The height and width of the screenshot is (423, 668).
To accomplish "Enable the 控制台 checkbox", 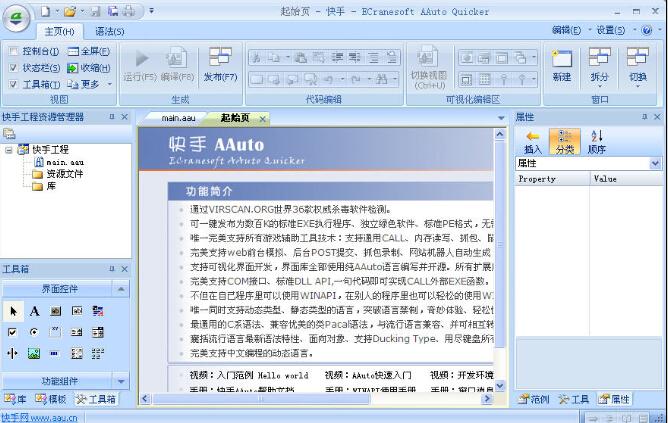I will [12, 51].
